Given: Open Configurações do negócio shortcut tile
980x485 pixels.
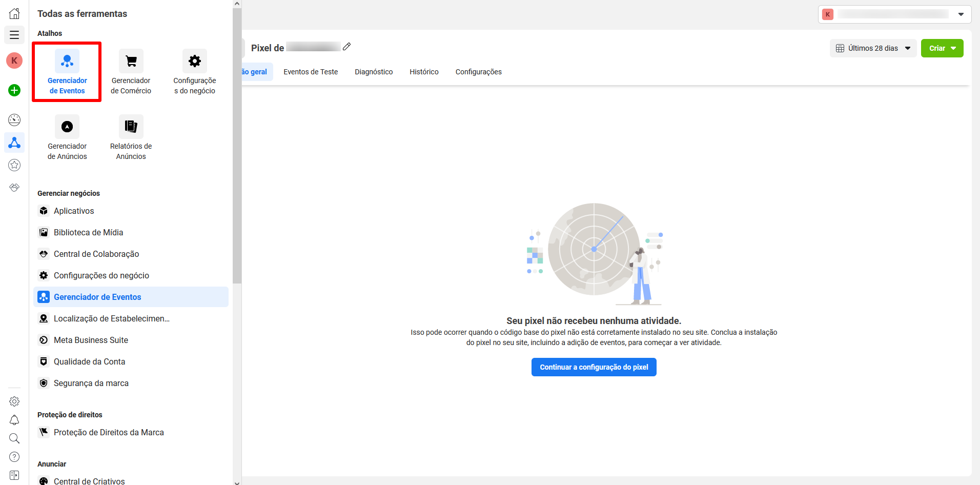Looking at the screenshot, I should (195, 72).
